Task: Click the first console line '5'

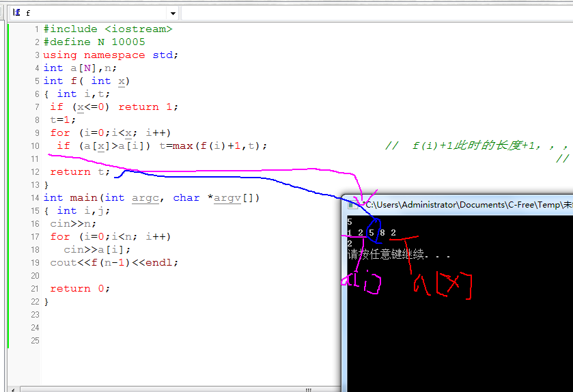Action: [350, 222]
